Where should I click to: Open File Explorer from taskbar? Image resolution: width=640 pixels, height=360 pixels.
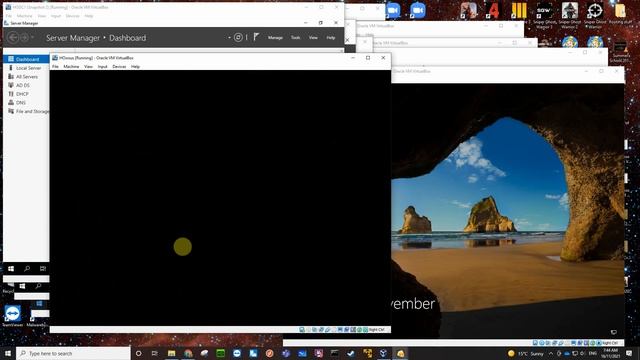(x=171, y=353)
